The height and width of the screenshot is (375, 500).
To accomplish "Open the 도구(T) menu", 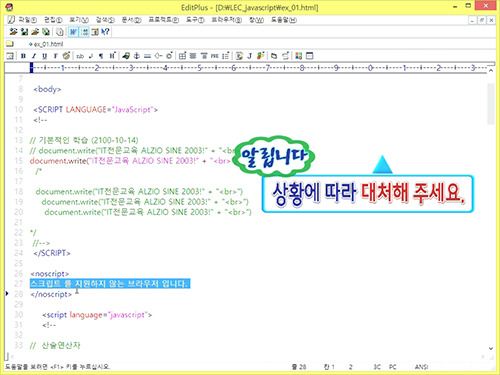I will pyautogui.click(x=195, y=20).
